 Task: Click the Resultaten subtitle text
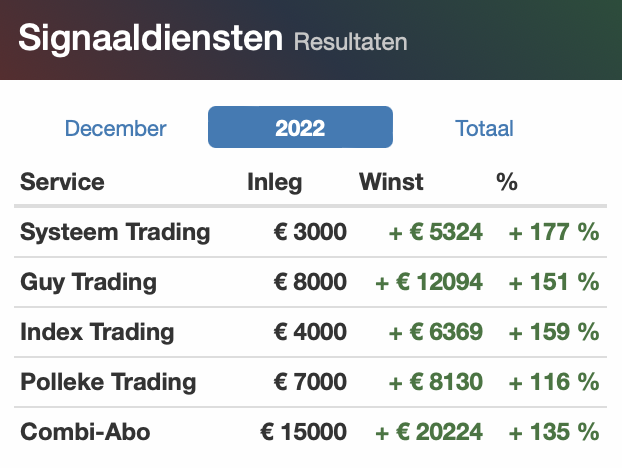pyautogui.click(x=351, y=42)
